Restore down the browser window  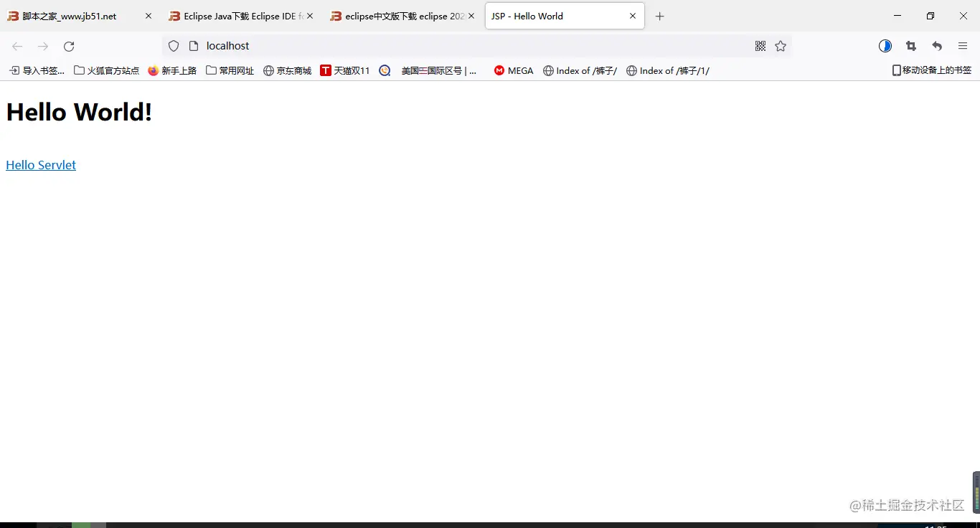[930, 16]
